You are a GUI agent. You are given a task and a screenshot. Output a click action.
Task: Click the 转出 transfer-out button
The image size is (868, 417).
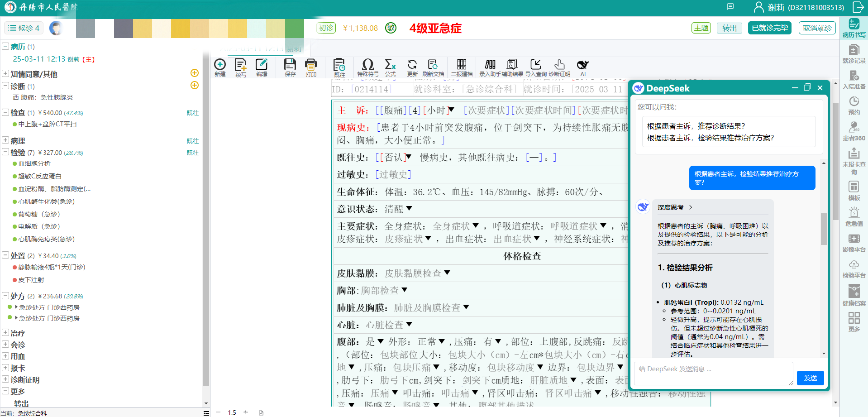(730, 28)
